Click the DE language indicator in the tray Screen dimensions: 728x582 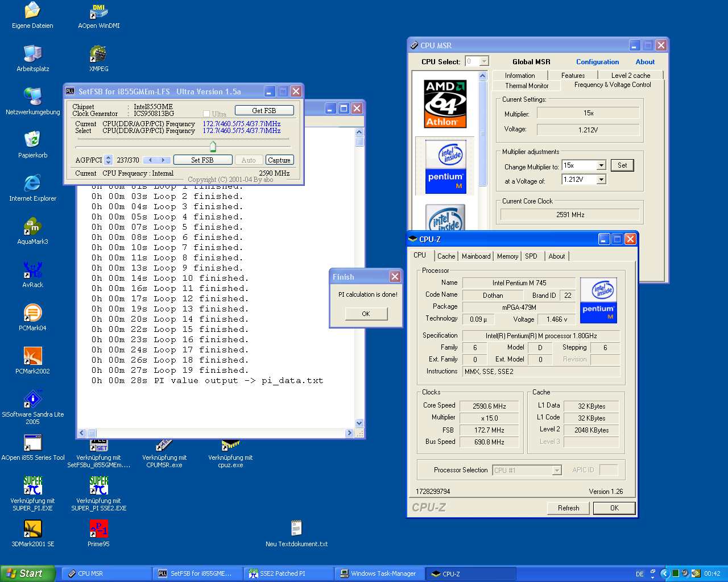(x=640, y=574)
